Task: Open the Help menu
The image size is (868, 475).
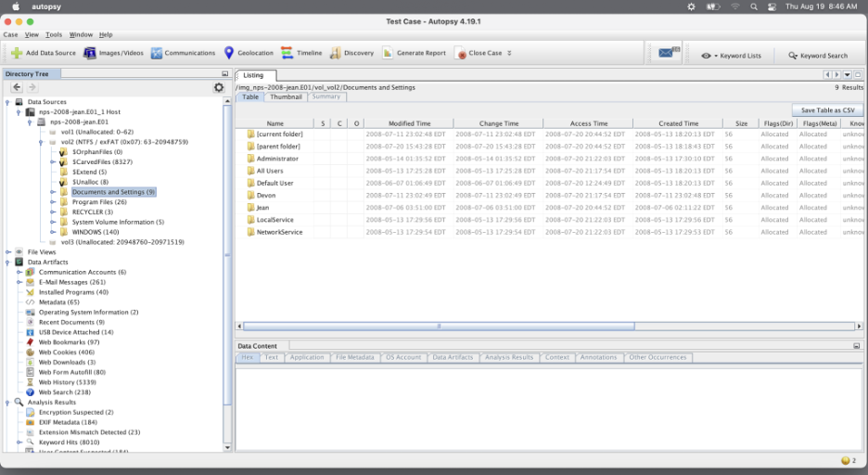Action: point(106,34)
